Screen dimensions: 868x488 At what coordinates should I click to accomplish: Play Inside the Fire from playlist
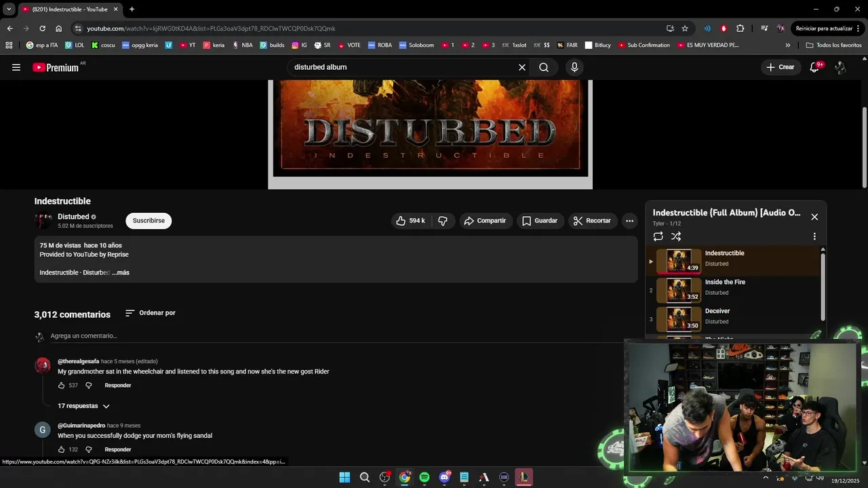pyautogui.click(x=734, y=290)
